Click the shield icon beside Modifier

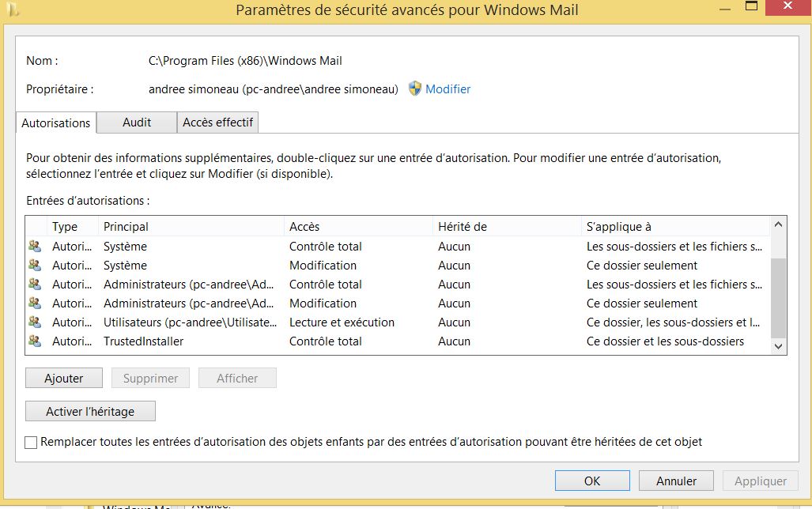pos(414,89)
